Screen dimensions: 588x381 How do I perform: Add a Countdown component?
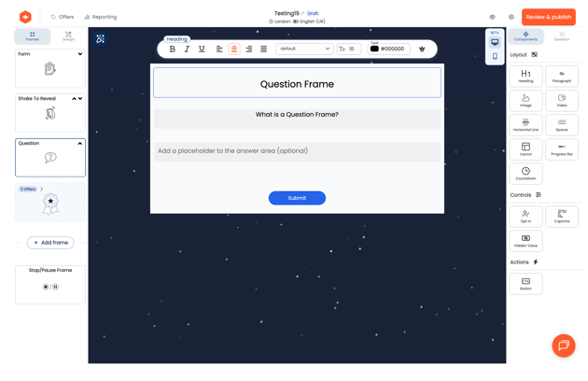526,173
